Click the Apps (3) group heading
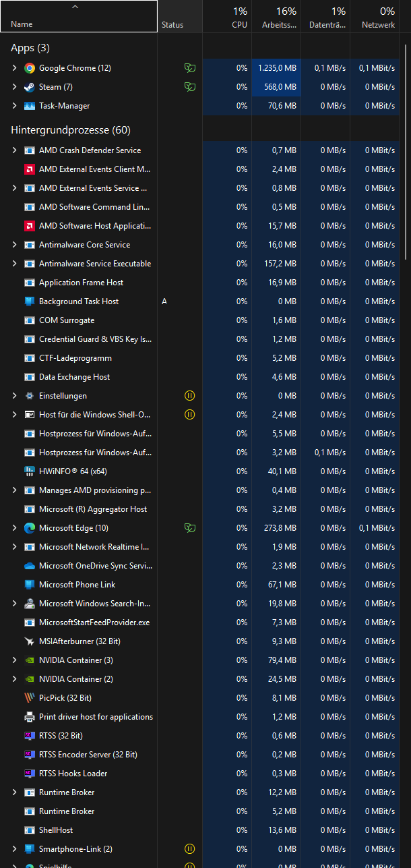Viewport: 411px width, 868px height. (x=30, y=48)
